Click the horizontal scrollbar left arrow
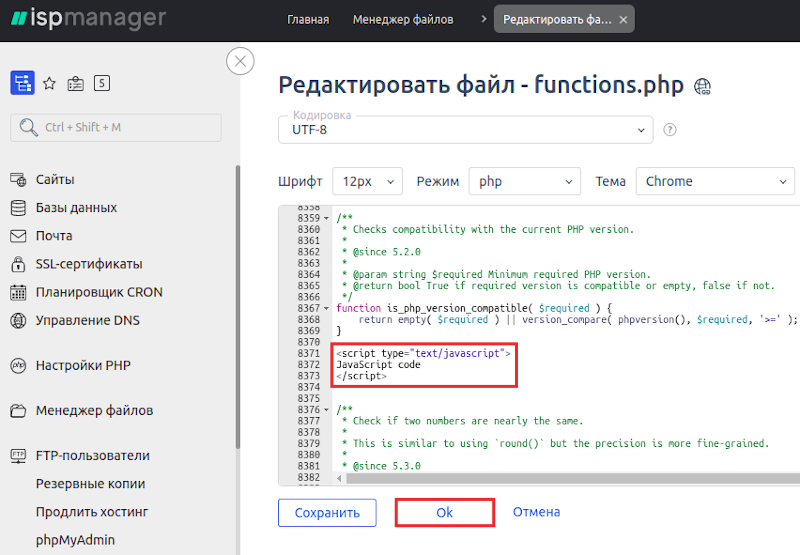Viewport: 800px width, 555px height. tap(339, 478)
